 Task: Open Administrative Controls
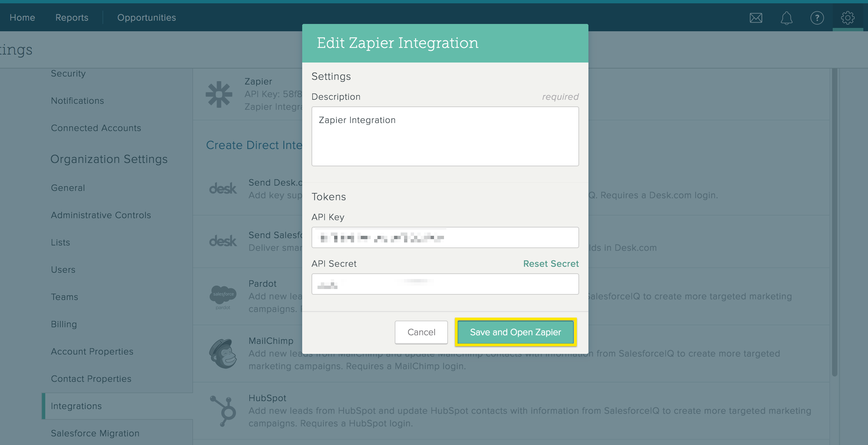pyautogui.click(x=101, y=215)
